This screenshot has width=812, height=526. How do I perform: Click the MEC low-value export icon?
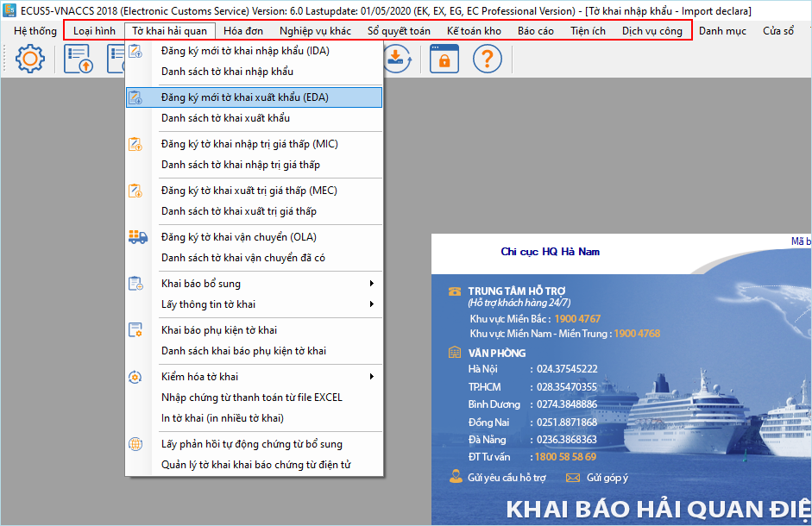135,191
